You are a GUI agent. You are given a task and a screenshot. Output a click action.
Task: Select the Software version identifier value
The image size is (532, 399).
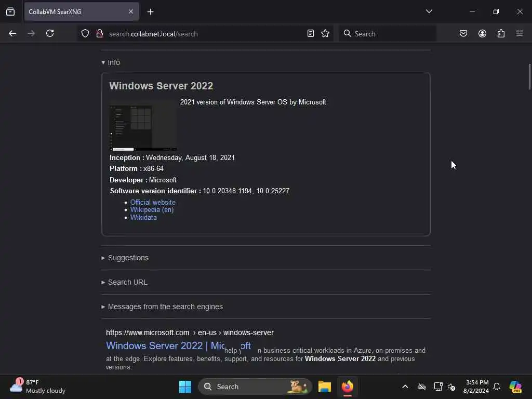246,191
